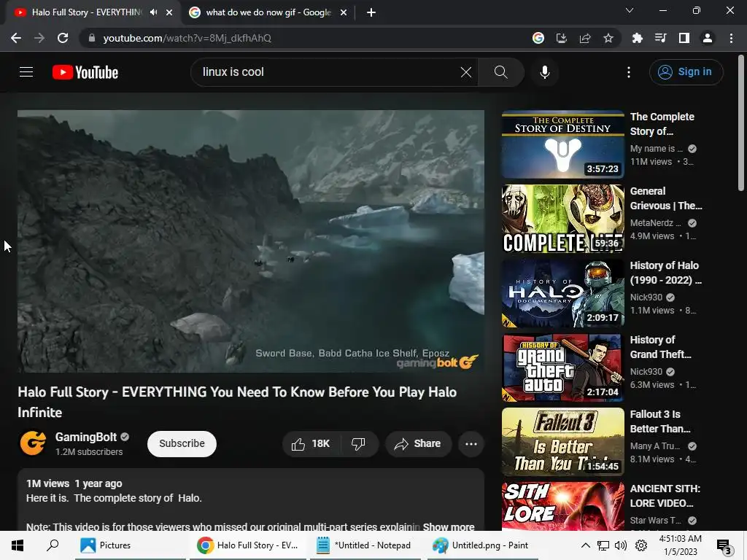
Task: Subscribe to GamingBolt
Action: point(182,444)
